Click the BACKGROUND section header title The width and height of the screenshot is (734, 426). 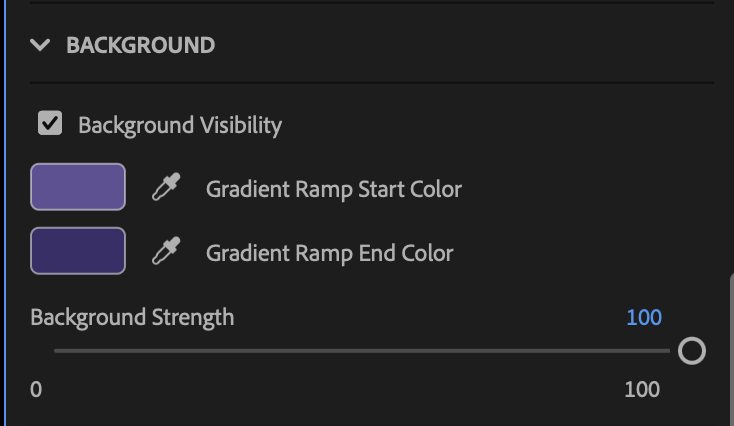(x=140, y=45)
